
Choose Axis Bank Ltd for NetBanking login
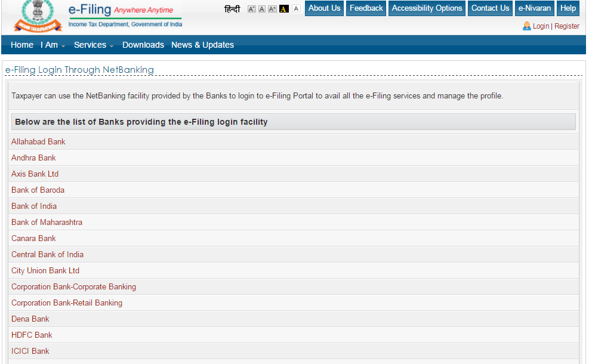35,174
